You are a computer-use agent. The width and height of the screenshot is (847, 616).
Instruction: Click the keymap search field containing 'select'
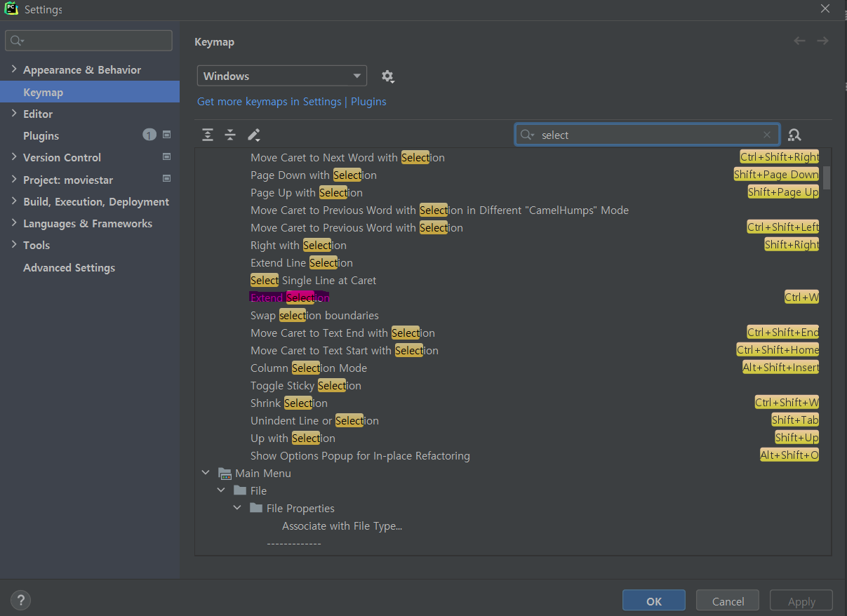[x=647, y=135]
